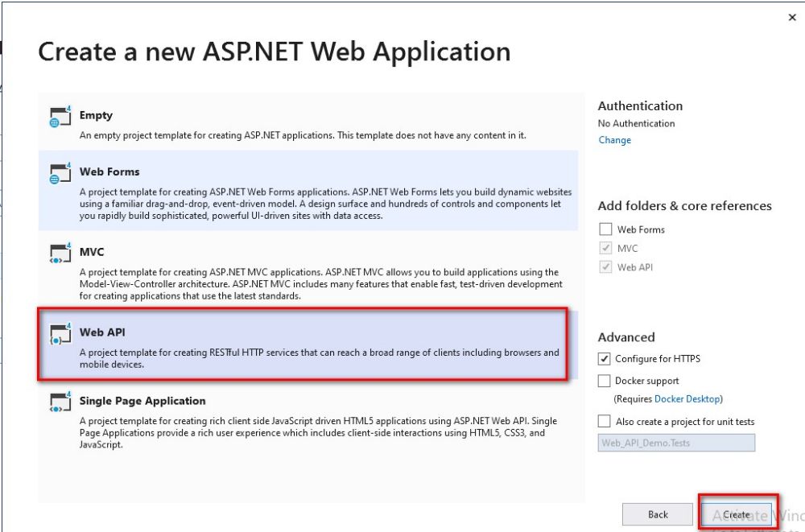
Task: Select the Single Page Application template title
Action: 142,401
